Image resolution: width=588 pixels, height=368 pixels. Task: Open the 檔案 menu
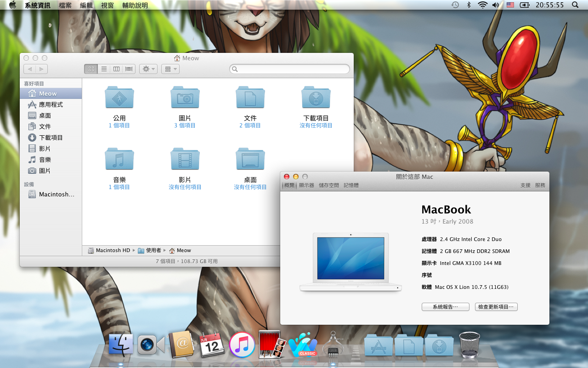pos(65,5)
